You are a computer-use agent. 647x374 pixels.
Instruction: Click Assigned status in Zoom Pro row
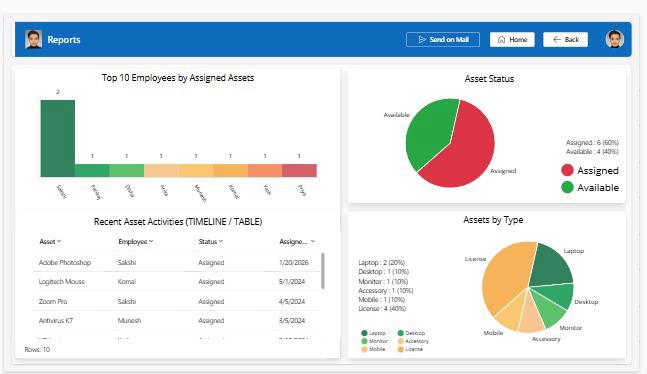point(211,301)
